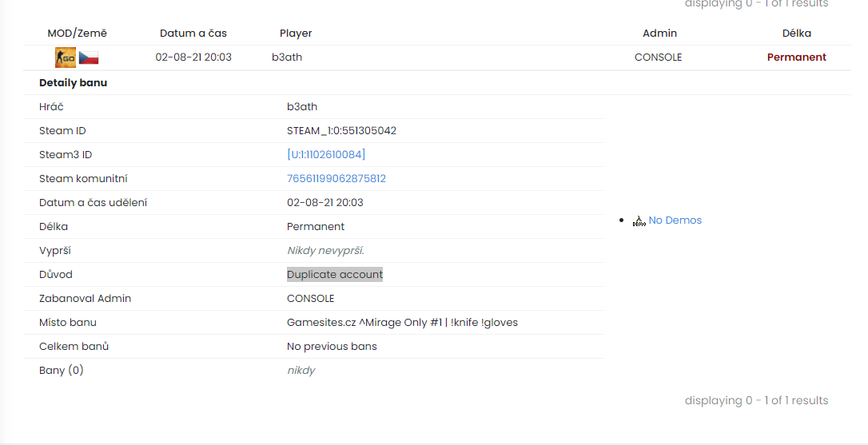Open the No Demos link
Image resolution: width=868 pixels, height=445 pixels.
[x=675, y=221]
